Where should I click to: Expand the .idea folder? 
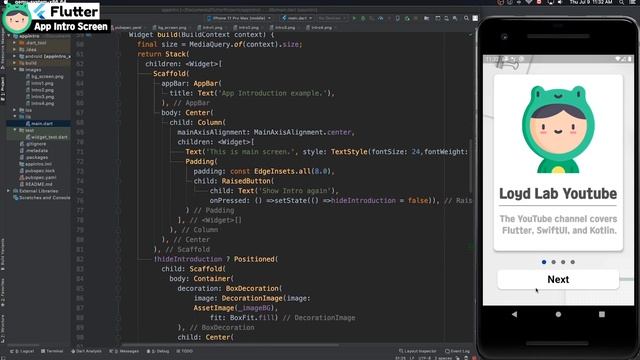[x=15, y=49]
